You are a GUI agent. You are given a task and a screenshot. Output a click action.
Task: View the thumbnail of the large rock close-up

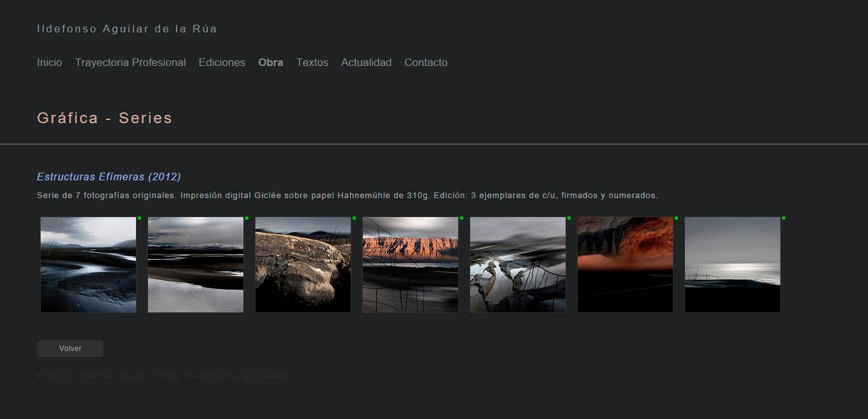click(x=303, y=265)
